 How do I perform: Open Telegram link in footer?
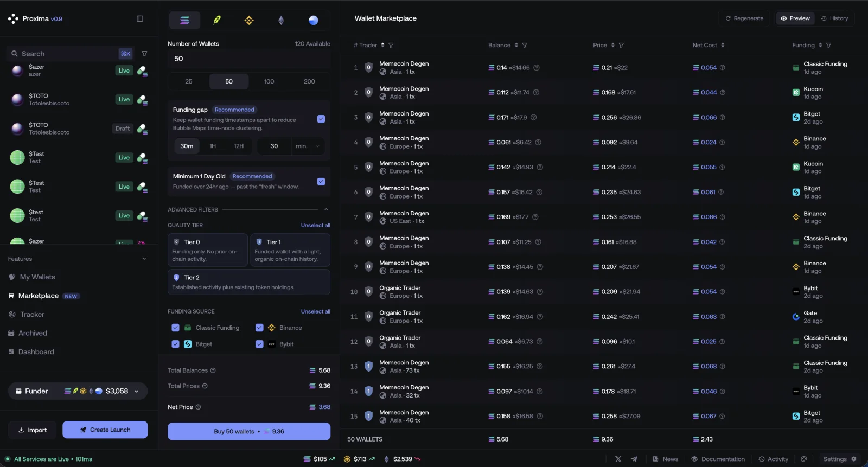coord(634,459)
